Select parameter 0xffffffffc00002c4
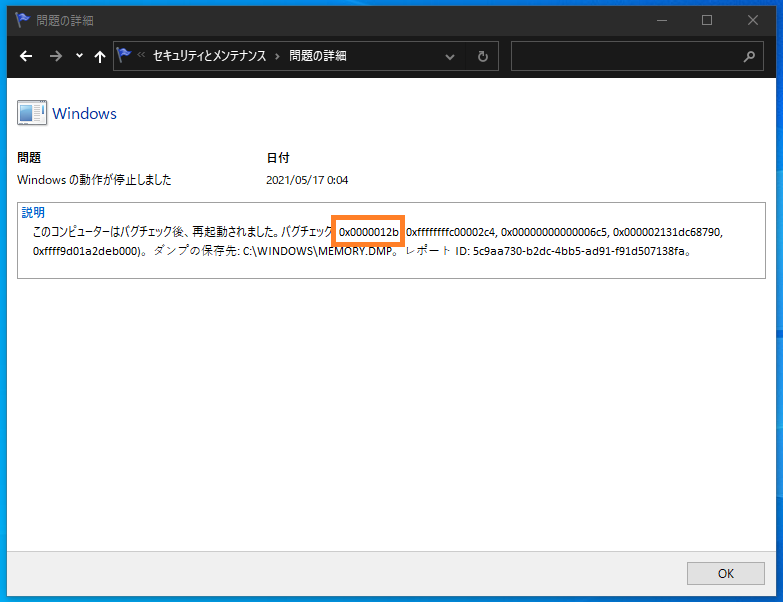 point(450,232)
